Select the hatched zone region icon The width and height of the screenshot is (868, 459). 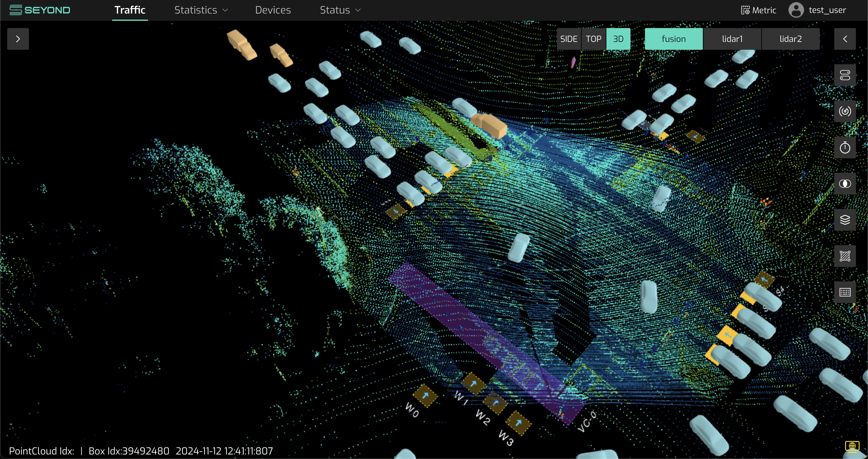pyautogui.click(x=844, y=256)
